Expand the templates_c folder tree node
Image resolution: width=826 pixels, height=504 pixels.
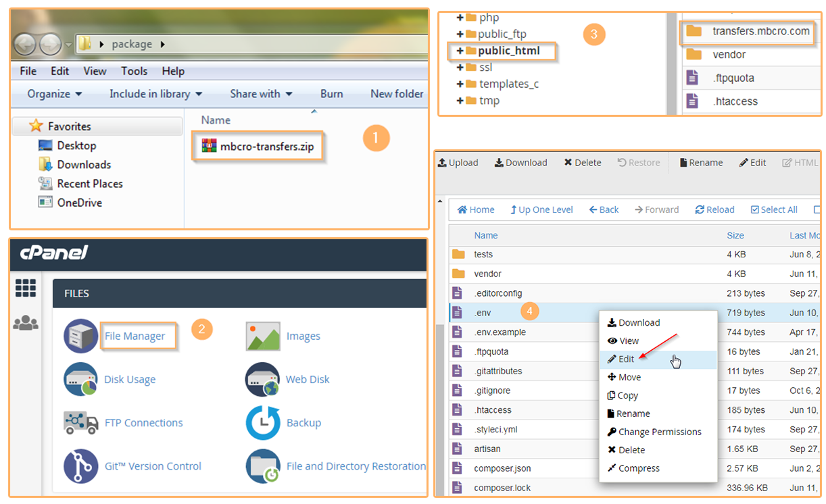(460, 84)
